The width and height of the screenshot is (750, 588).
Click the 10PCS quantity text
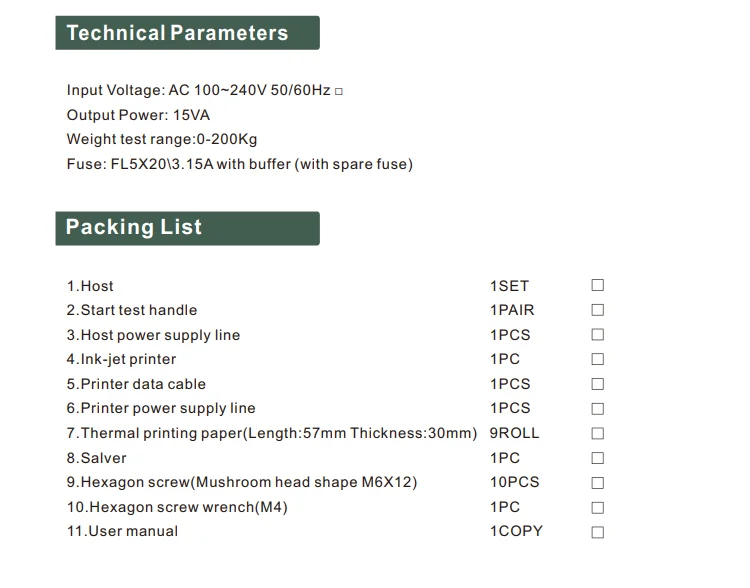point(514,482)
